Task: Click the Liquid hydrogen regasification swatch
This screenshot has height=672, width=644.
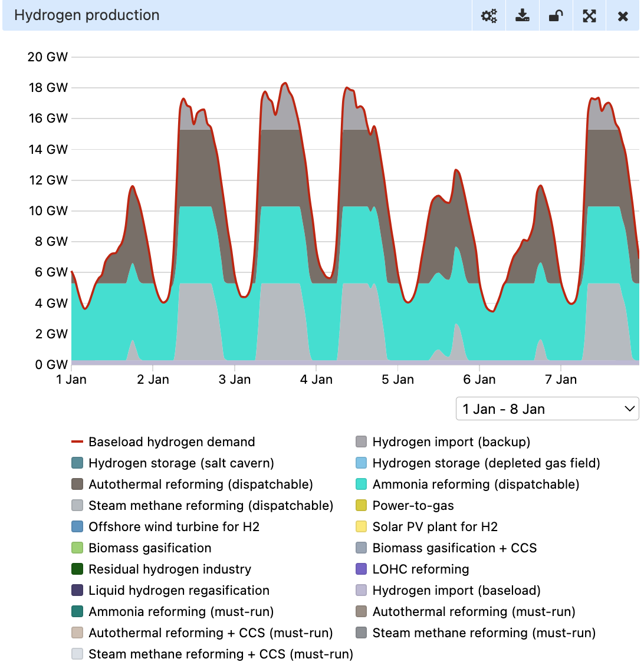Action: point(77,590)
